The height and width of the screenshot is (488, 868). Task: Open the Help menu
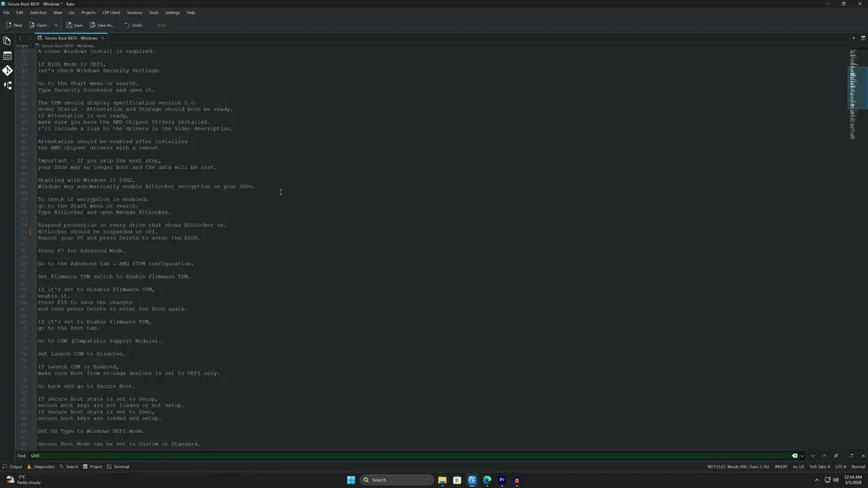point(191,12)
